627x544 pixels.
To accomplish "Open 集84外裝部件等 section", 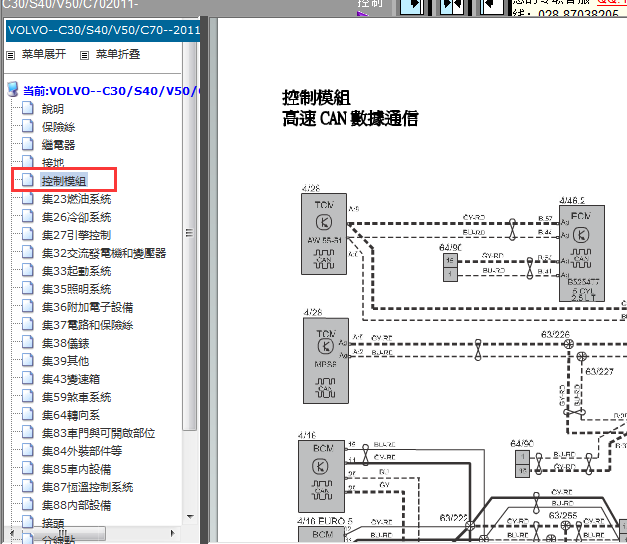I will (x=82, y=451).
